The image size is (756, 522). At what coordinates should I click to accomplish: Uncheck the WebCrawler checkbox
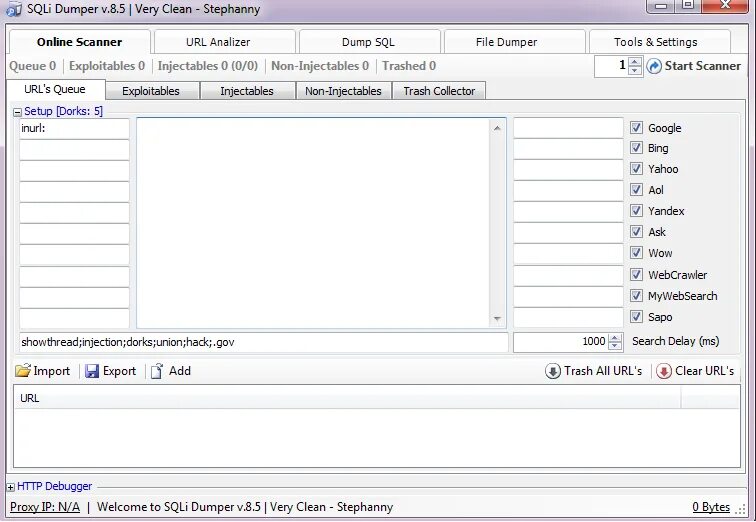click(x=636, y=274)
